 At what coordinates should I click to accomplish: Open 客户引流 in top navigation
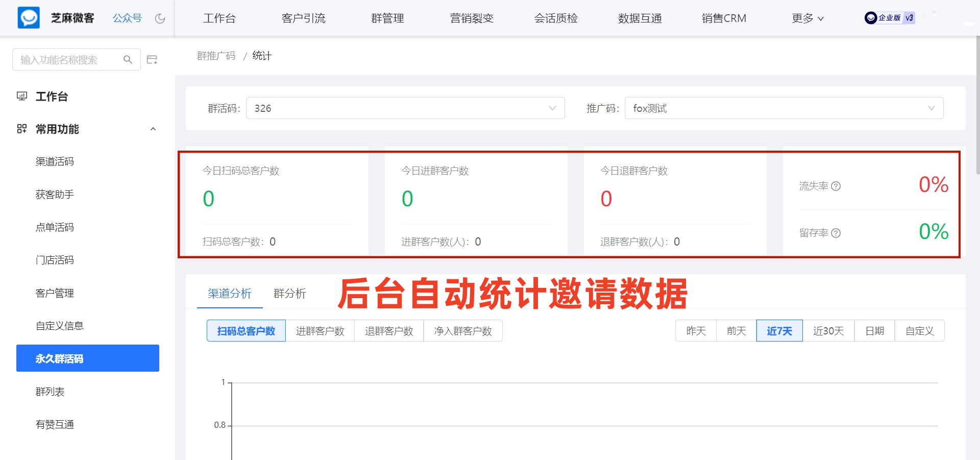click(304, 18)
